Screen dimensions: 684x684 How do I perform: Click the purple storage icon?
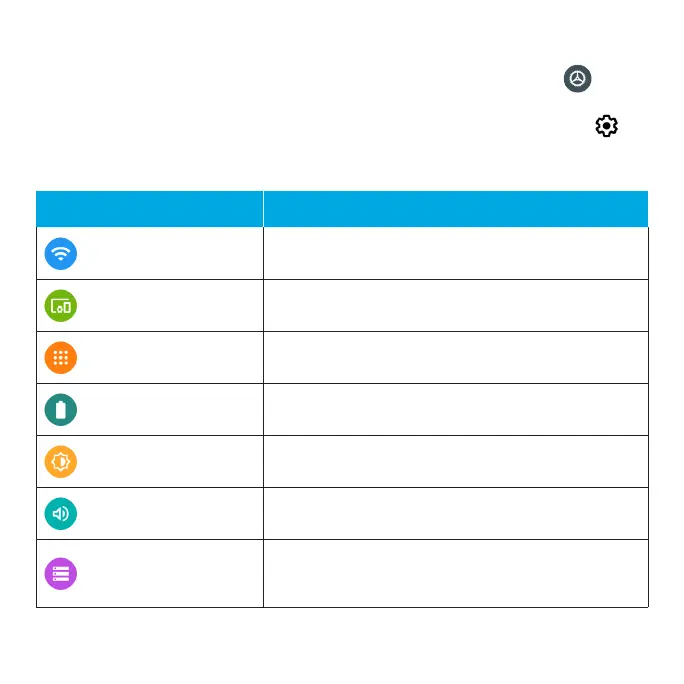61,574
